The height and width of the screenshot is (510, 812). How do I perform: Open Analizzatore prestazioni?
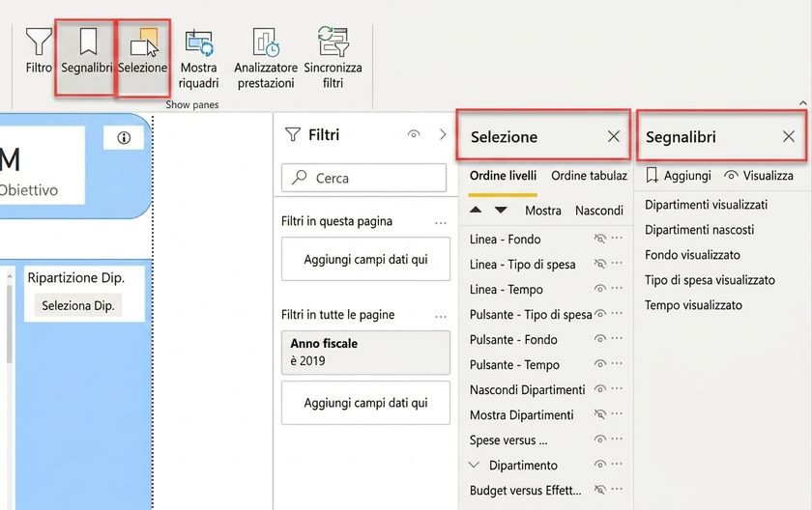pos(266,60)
